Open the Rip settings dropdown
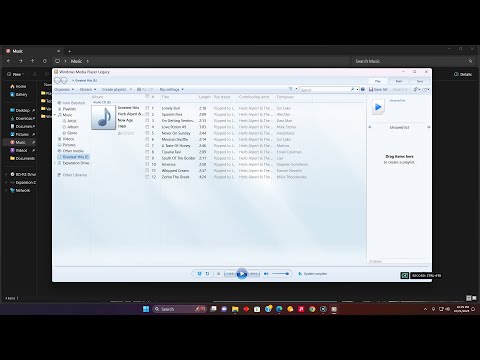The height and width of the screenshot is (360, 480). pyautogui.click(x=172, y=89)
